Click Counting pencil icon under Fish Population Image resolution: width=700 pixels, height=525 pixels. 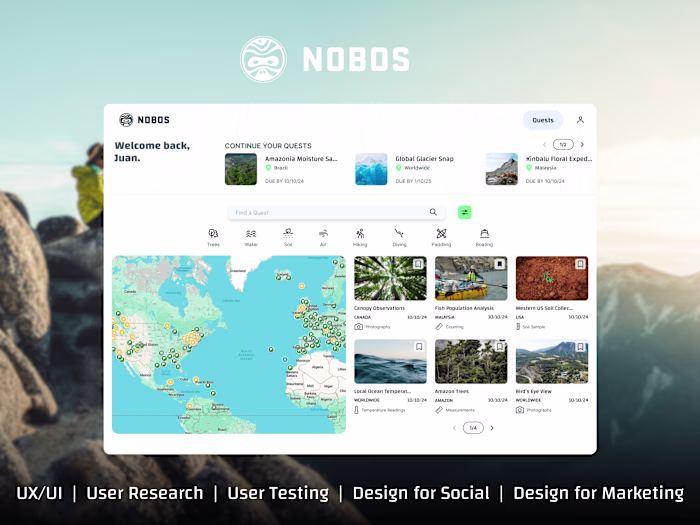pyautogui.click(x=439, y=327)
